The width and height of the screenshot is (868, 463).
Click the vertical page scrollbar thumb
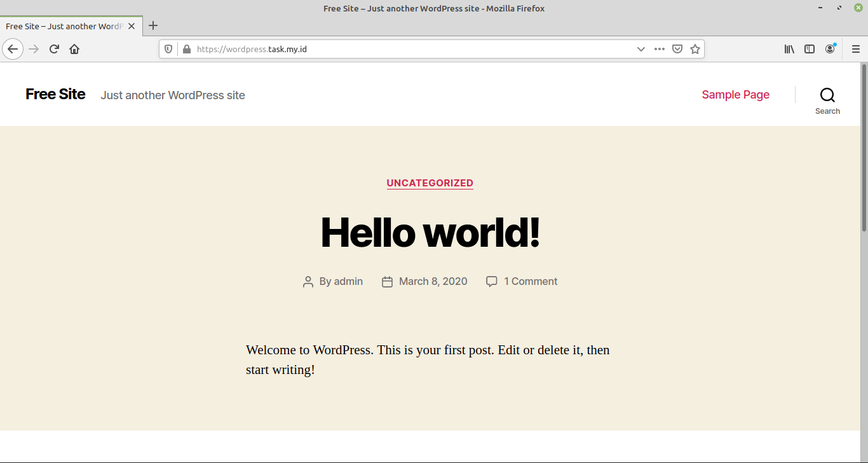[x=864, y=148]
